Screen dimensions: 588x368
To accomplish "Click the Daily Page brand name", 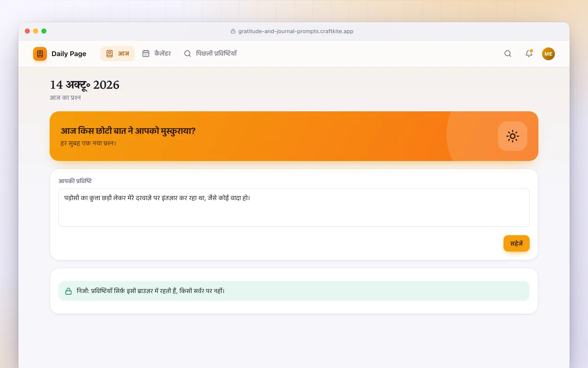I will [x=69, y=54].
